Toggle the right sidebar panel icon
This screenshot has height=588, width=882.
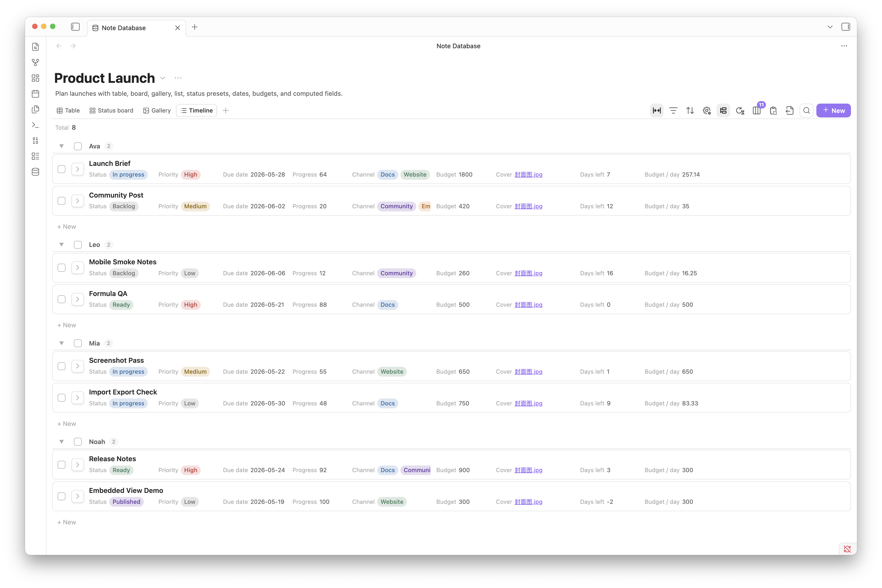(x=846, y=27)
